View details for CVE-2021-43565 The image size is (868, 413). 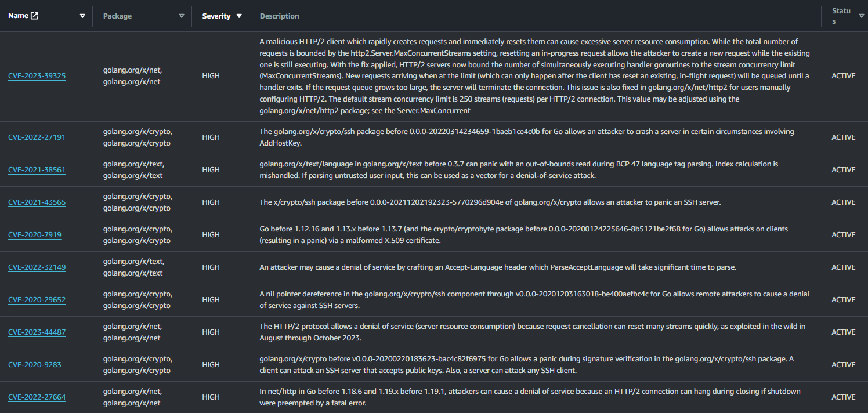(37, 202)
